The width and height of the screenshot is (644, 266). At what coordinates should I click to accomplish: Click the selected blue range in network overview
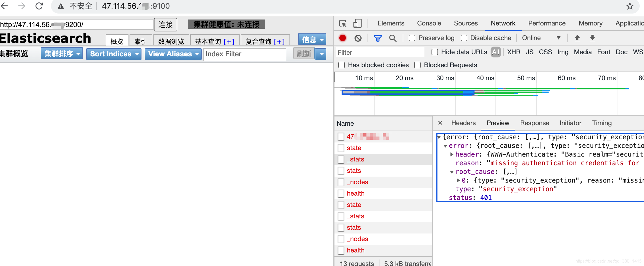408,92
